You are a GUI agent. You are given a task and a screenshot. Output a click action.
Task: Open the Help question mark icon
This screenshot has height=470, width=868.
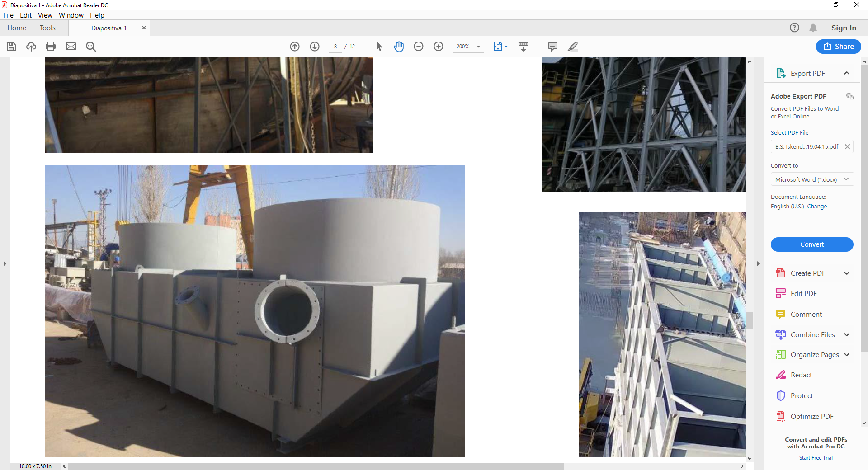click(x=794, y=28)
